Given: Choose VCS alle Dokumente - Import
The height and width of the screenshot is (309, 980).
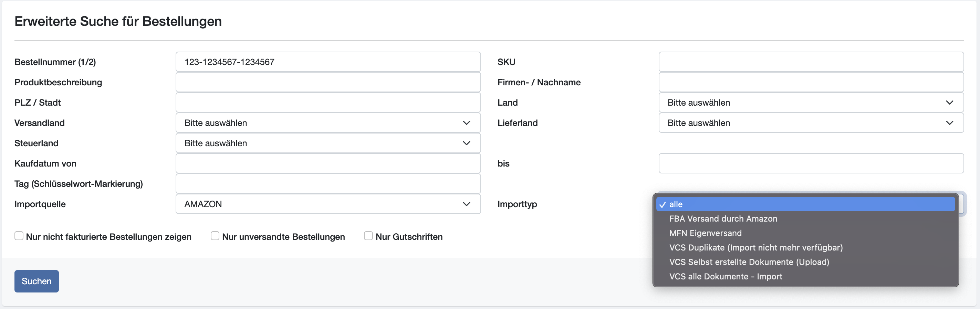Looking at the screenshot, I should click(x=726, y=276).
